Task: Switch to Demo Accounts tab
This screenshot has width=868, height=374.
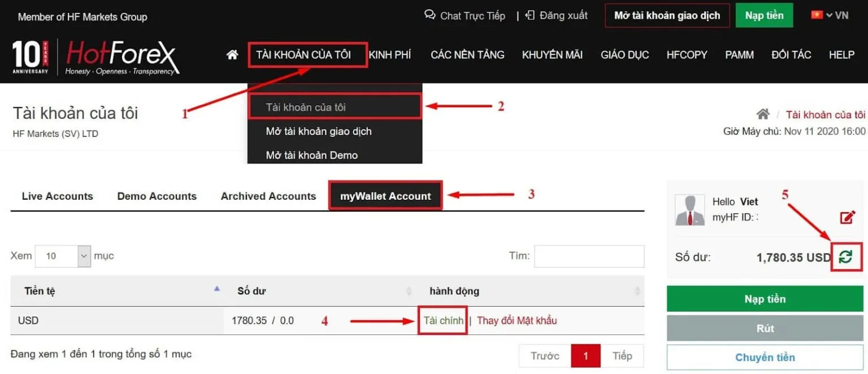Action: pyautogui.click(x=157, y=196)
